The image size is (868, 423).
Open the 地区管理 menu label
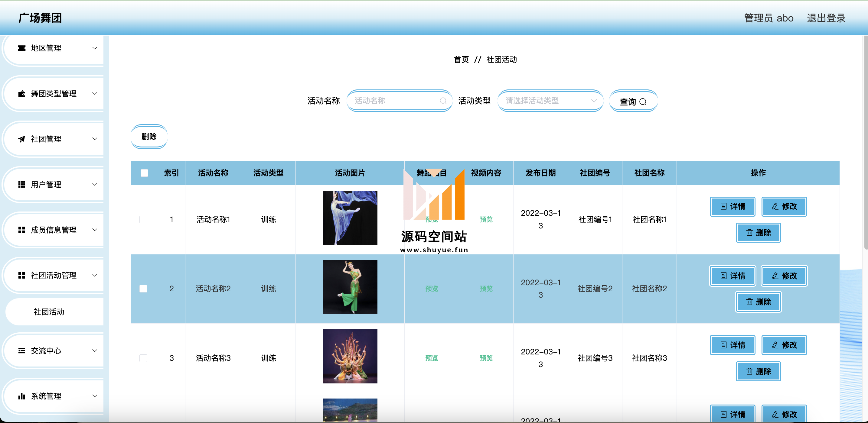46,48
